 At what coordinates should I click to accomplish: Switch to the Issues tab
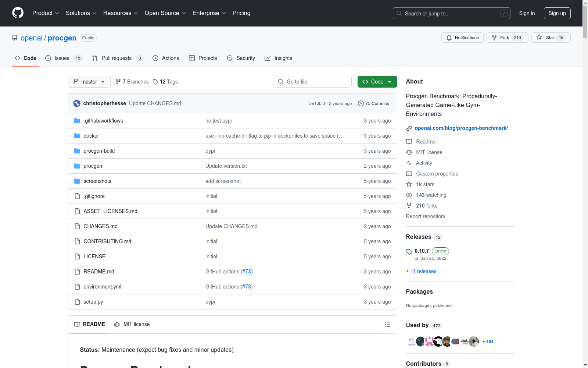coord(64,58)
